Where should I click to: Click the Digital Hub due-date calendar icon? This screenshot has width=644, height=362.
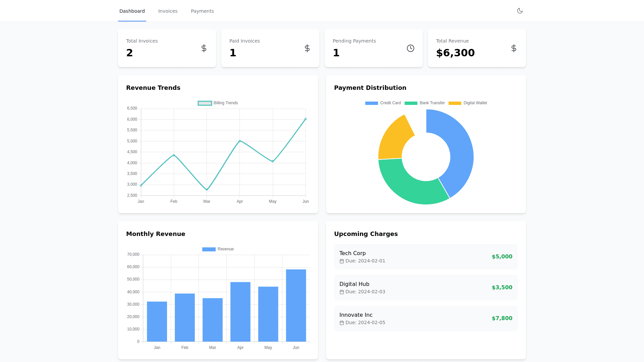[x=342, y=292]
